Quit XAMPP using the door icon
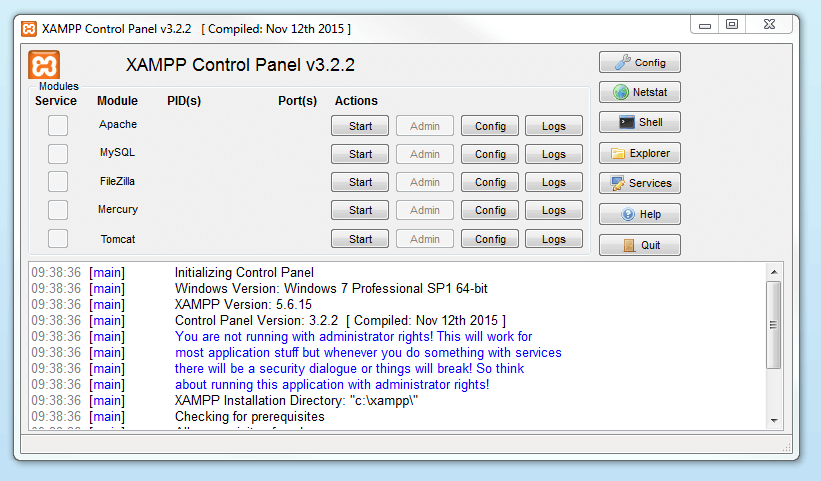Viewport: 821px width, 481px height. click(x=628, y=245)
